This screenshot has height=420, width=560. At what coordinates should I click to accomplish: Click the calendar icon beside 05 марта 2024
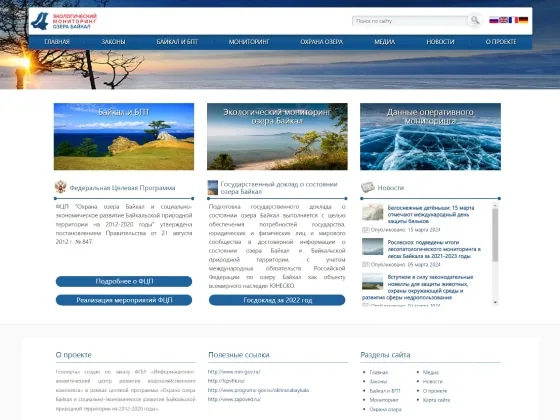coord(365,265)
